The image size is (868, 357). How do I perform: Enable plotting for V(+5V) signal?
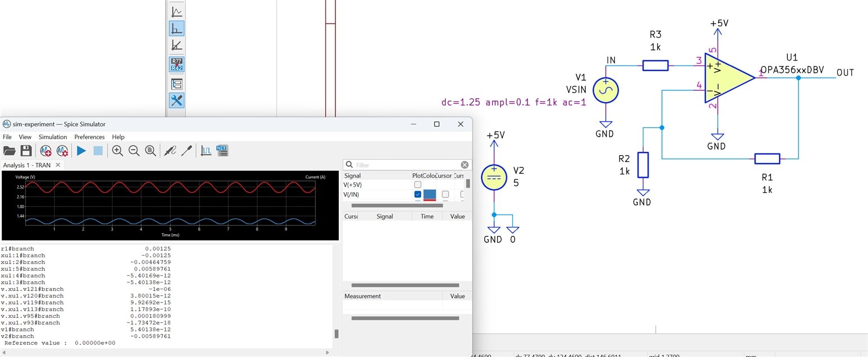coord(417,184)
